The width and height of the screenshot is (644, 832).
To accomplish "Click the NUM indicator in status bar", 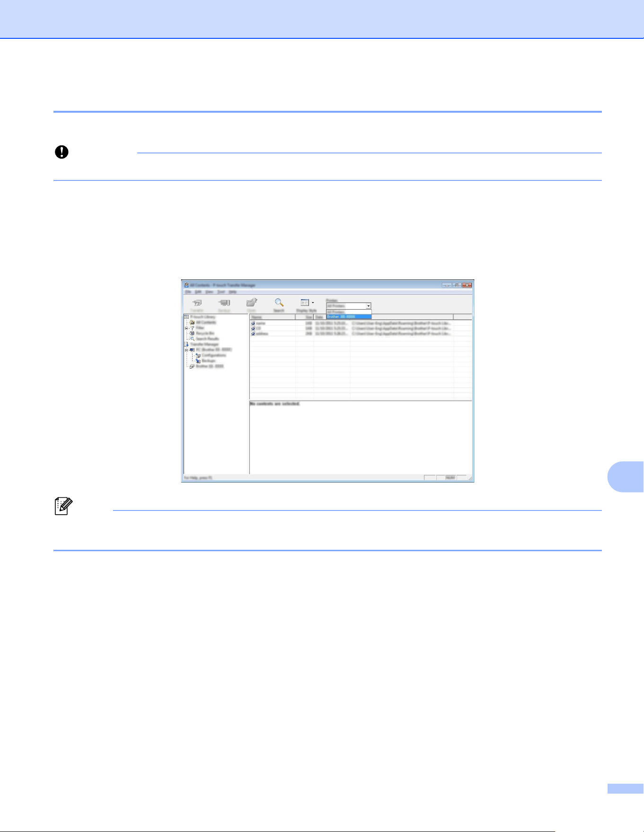I will (x=450, y=478).
